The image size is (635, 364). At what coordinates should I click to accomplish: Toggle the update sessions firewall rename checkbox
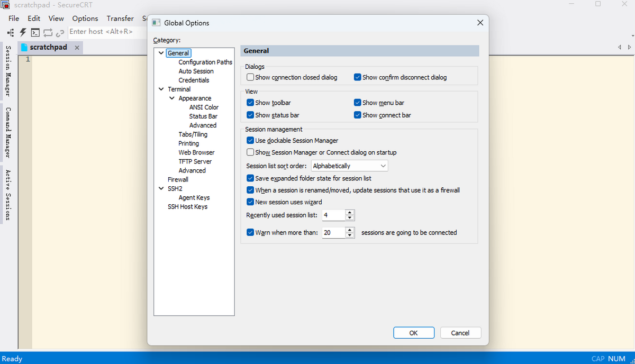pyautogui.click(x=250, y=190)
